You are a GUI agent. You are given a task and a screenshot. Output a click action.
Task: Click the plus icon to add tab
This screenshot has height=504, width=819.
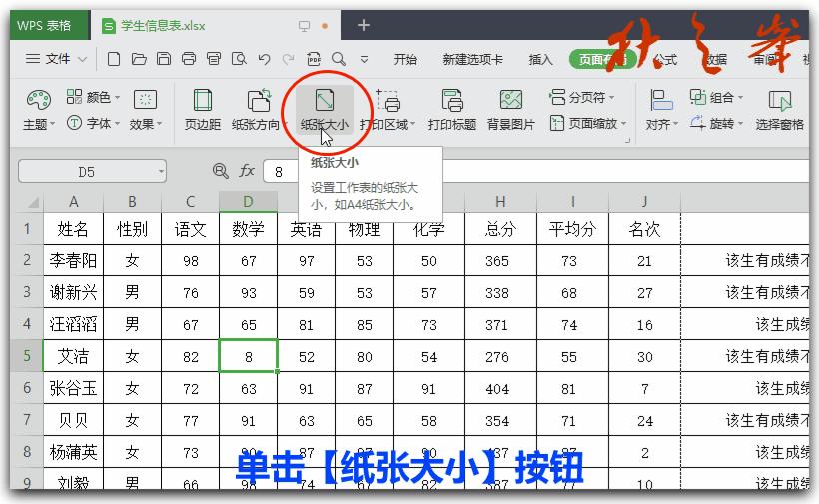tap(364, 25)
